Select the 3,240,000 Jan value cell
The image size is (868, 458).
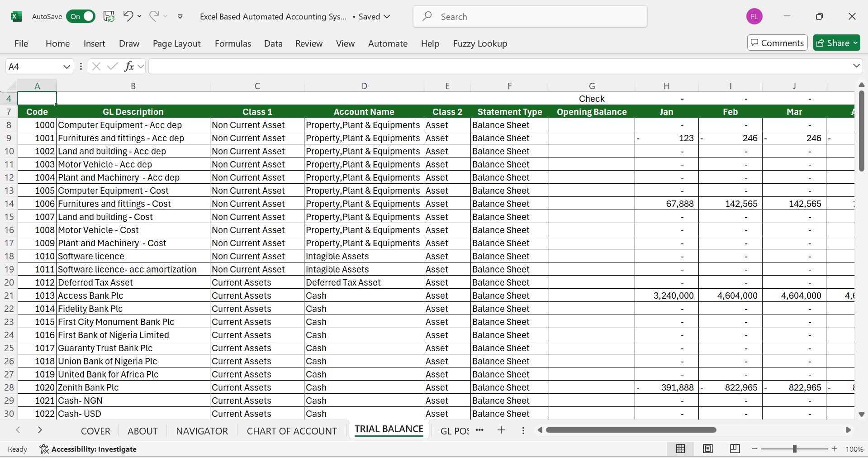pos(666,296)
